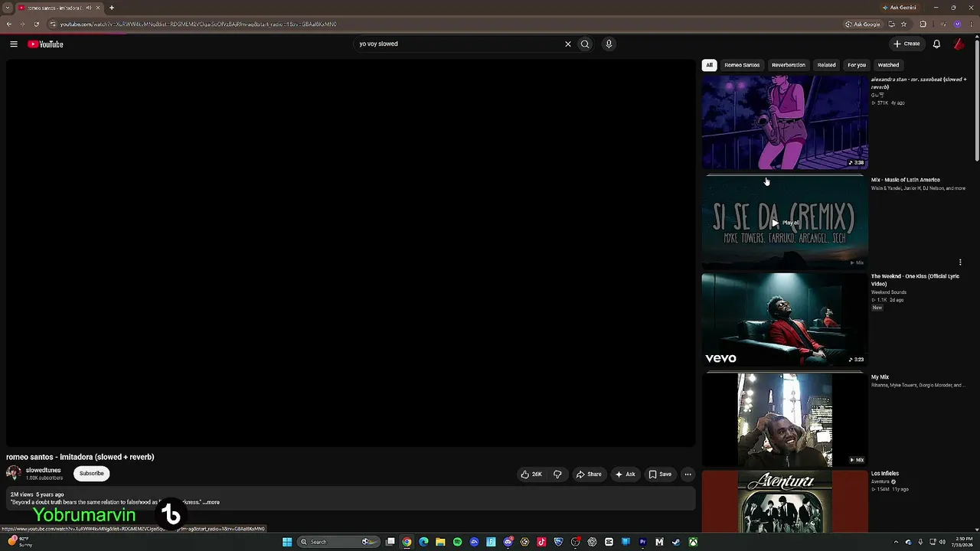This screenshot has height=551, width=980.
Task: Open the YouTube guide hamburger menu
Action: (14, 44)
